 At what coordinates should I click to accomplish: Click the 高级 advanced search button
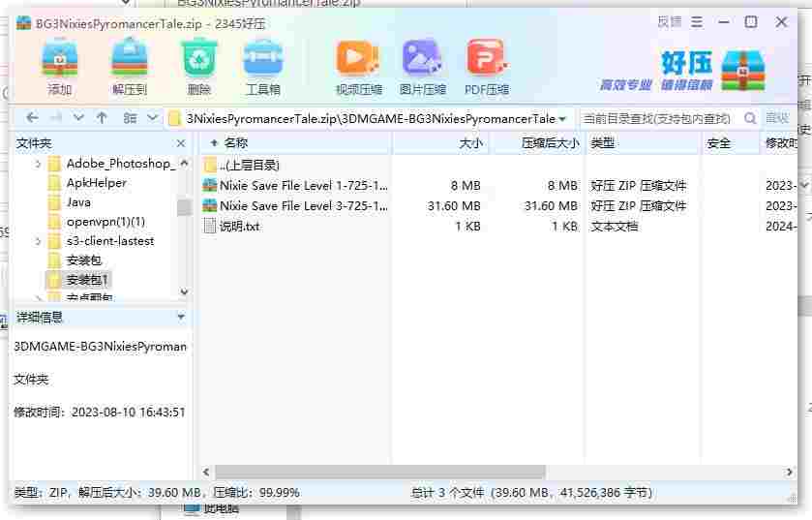[777, 118]
